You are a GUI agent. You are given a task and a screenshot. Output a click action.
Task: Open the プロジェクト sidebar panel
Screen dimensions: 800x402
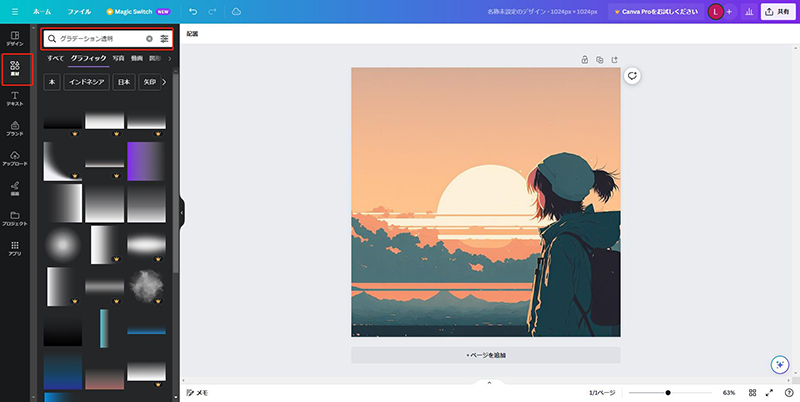point(15,219)
